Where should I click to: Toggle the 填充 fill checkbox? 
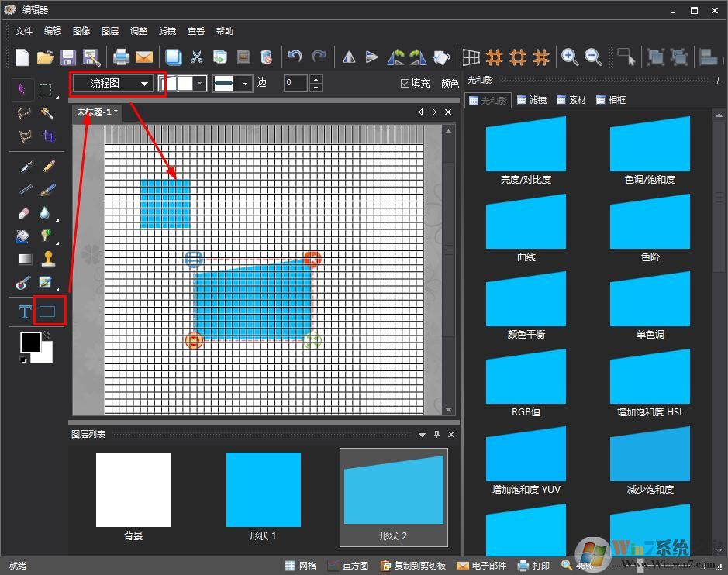[x=405, y=84]
